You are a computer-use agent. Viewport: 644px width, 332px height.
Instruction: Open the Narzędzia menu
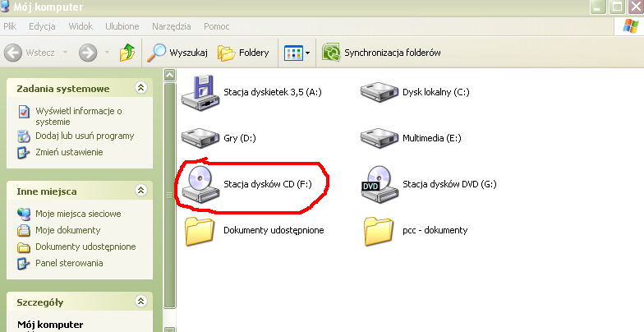pyautogui.click(x=171, y=26)
